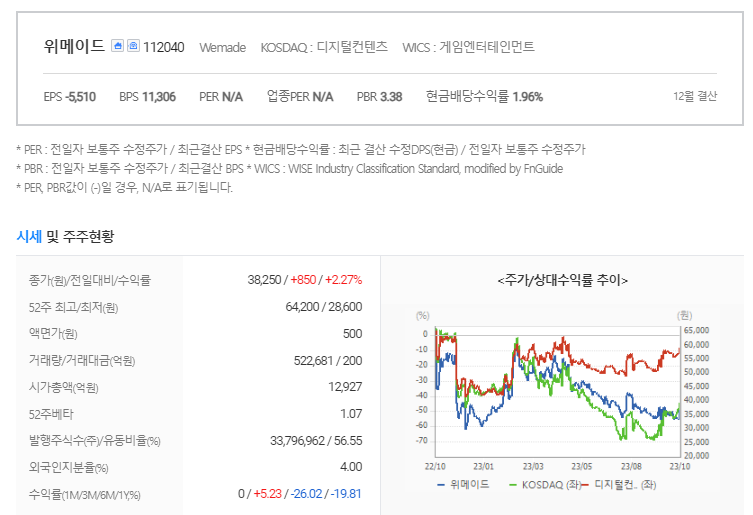
Task: Click the 업종PER N/A entry
Action: (300, 97)
